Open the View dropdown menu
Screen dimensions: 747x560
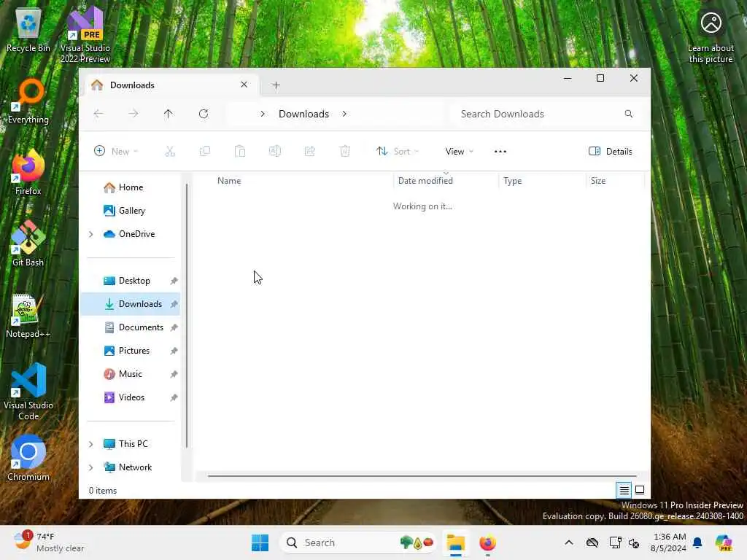pos(460,152)
